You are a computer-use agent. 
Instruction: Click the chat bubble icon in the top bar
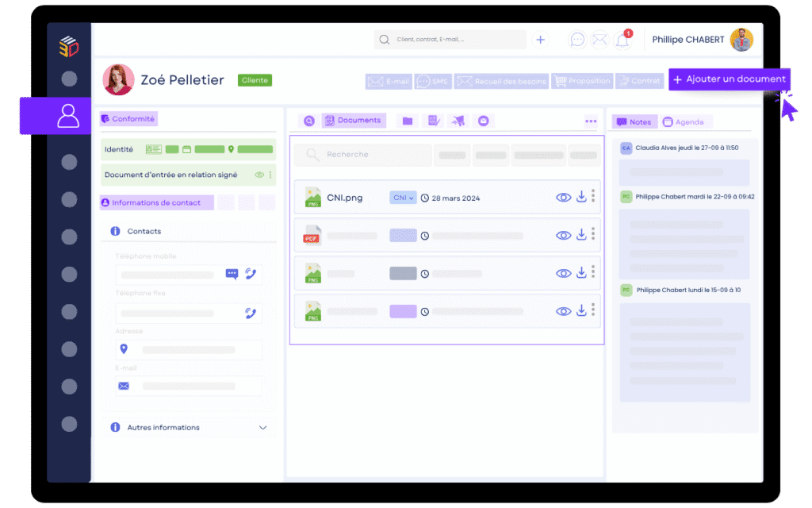click(577, 39)
